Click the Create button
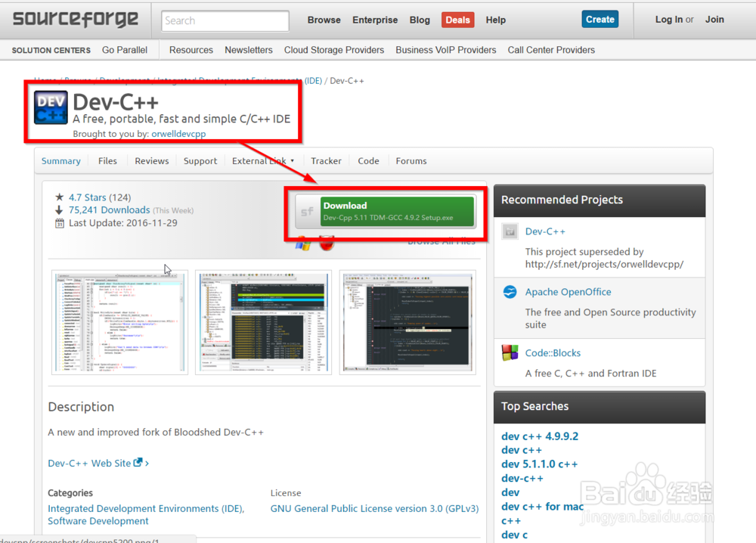The image size is (756, 543). (x=600, y=19)
